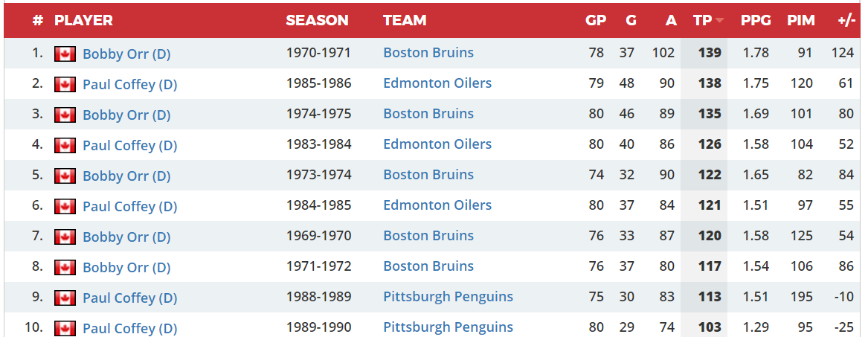Sort by the PPG column header
Image resolution: width=868 pixels, height=337 pixels.
point(756,21)
